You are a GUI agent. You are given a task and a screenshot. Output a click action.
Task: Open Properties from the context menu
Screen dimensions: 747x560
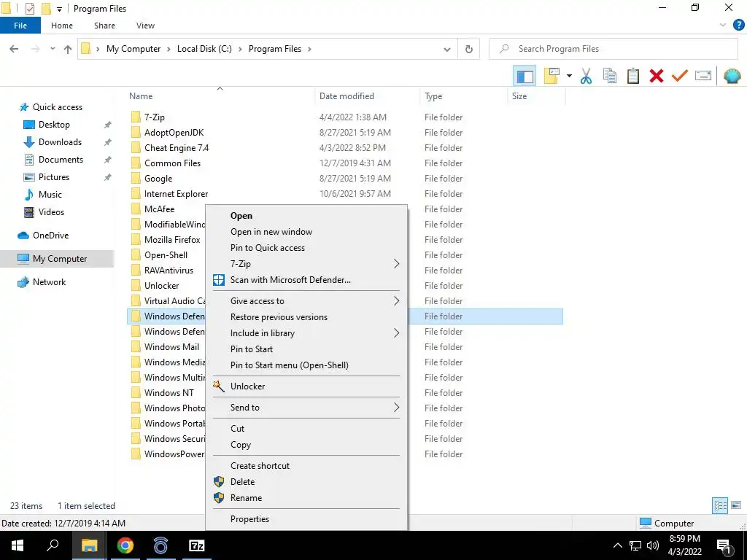click(249, 519)
